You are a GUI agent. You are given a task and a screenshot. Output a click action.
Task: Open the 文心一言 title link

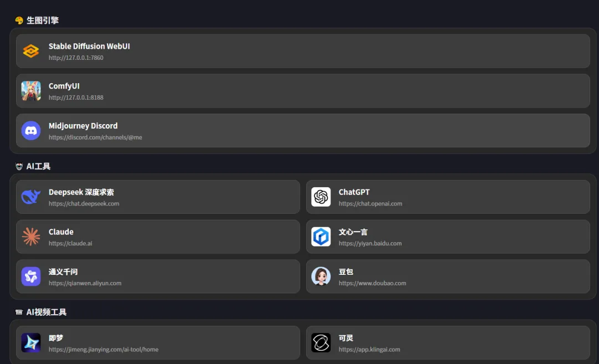(353, 232)
